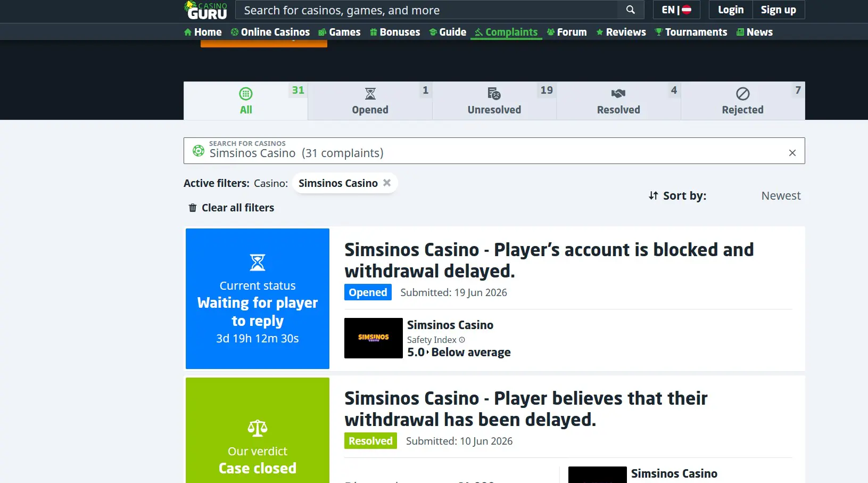The image size is (868, 483).
Task: Open the Guide menu
Action: coord(448,32)
